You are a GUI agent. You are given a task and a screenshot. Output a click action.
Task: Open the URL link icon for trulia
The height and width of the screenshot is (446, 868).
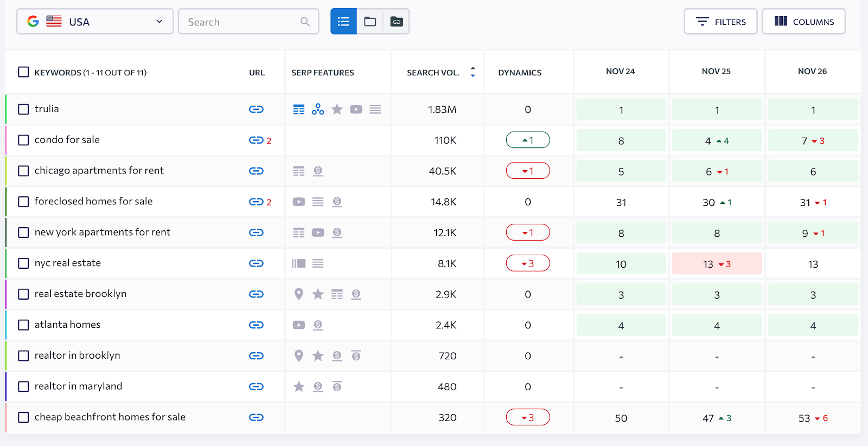[256, 109]
